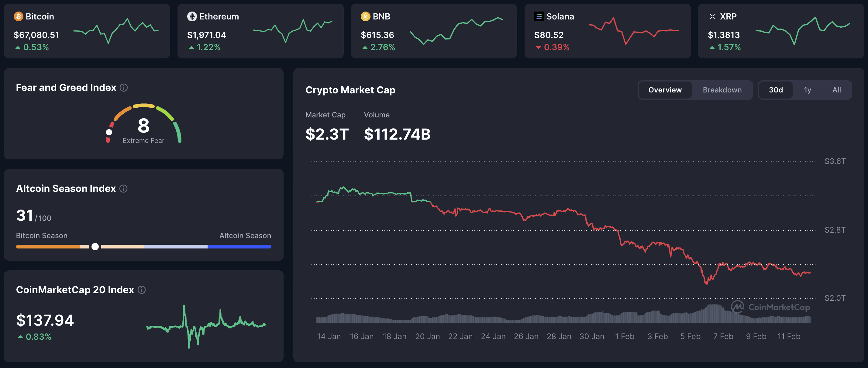Select the Bitcoin coin icon
The image size is (868, 368).
tap(19, 16)
